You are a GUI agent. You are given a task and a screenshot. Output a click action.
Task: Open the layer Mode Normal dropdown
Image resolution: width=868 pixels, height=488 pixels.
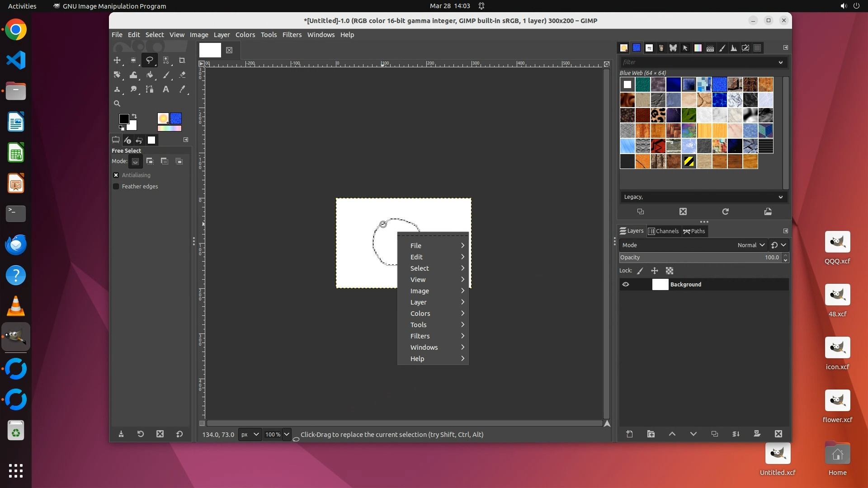click(x=750, y=245)
